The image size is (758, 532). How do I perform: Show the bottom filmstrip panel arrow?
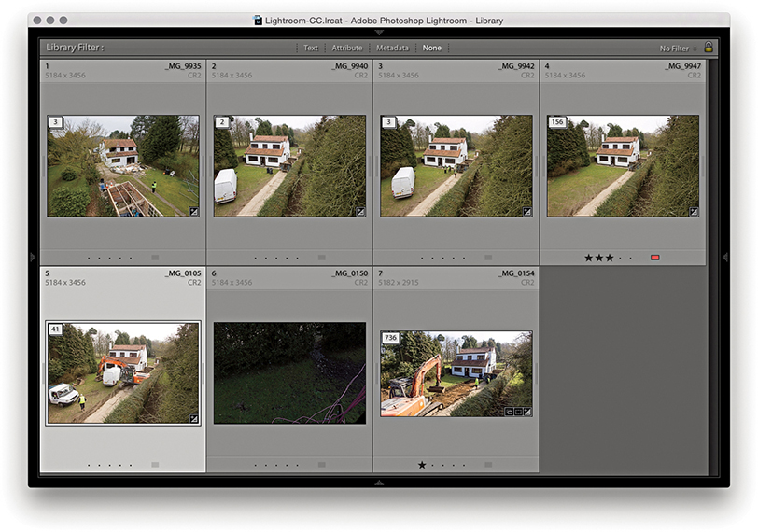pyautogui.click(x=379, y=483)
